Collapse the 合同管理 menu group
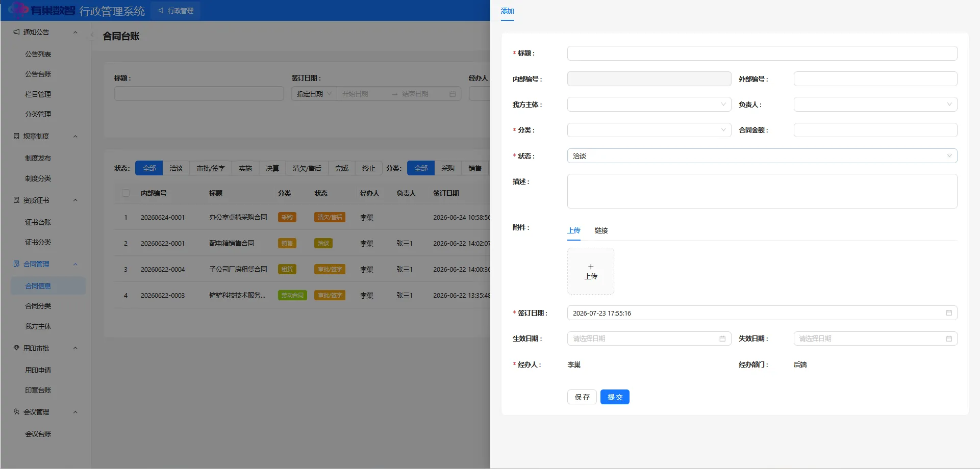The image size is (980, 469). point(76,264)
